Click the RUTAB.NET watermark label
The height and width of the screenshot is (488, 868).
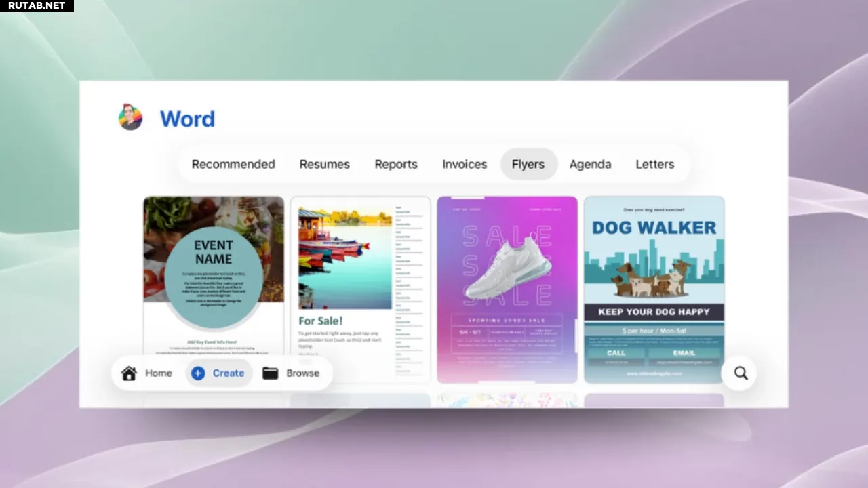pos(37,5)
